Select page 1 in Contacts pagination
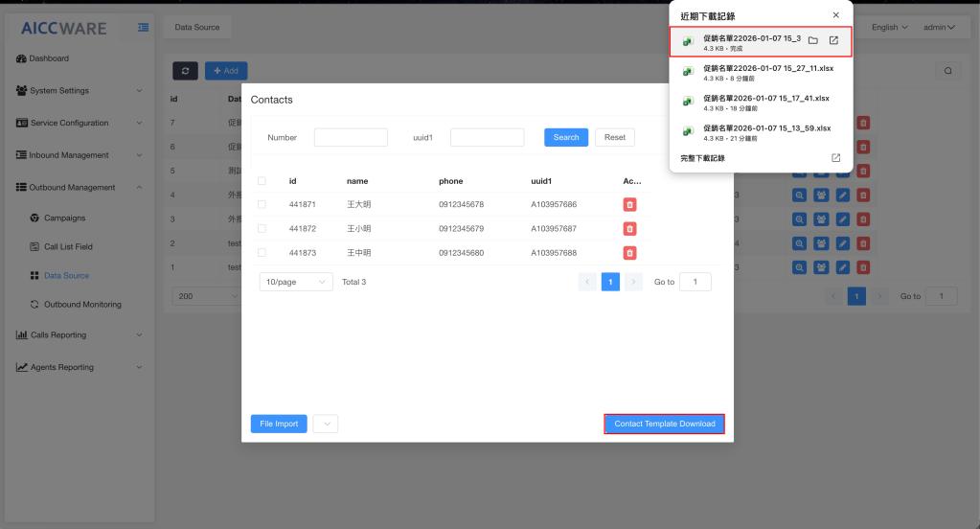 coord(610,282)
